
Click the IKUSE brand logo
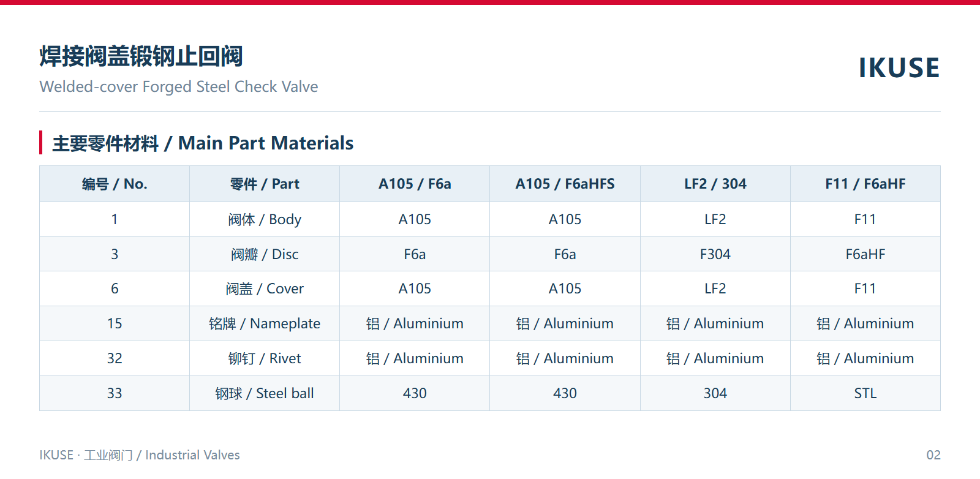(899, 68)
